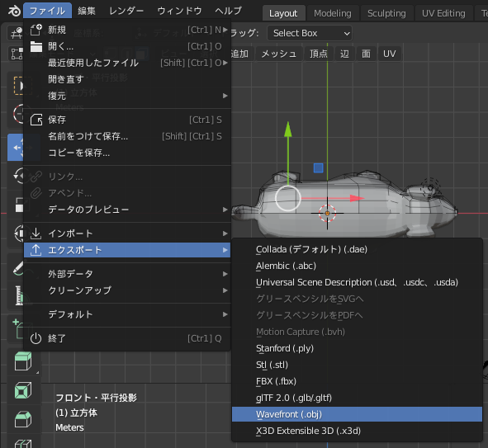This screenshot has height=448, width=488.
Task: Open the UV menu in viewport header
Action: click(390, 54)
